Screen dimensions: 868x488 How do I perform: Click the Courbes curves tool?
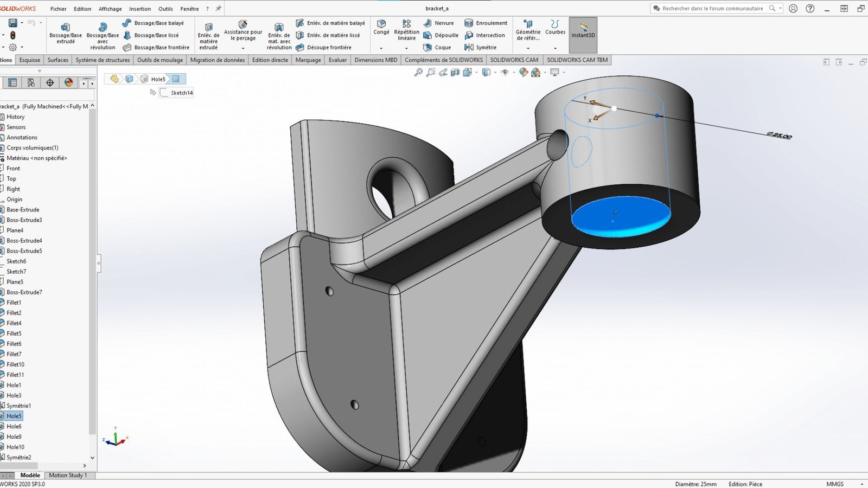coord(555,28)
